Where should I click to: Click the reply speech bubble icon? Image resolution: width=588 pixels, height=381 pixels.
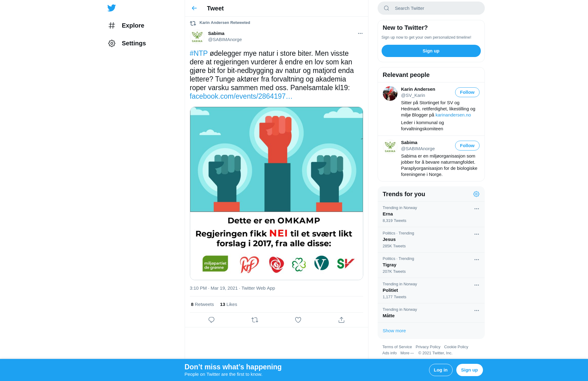pos(211,320)
